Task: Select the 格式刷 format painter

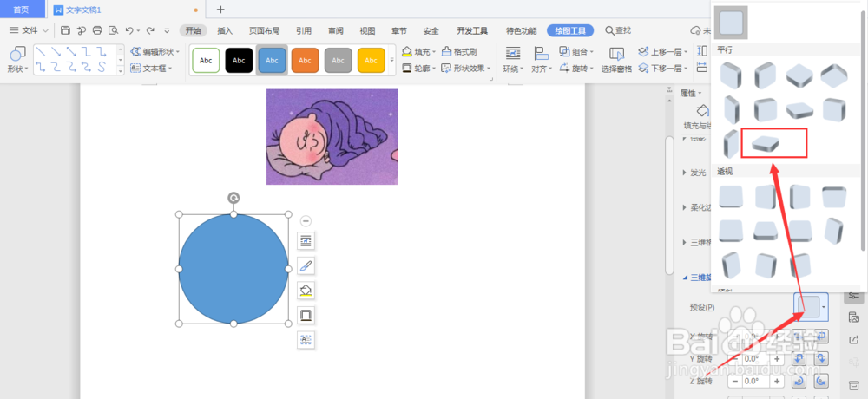Action: click(459, 51)
